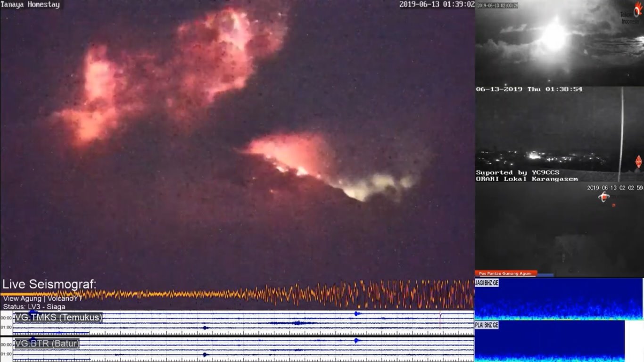Click the View Agung | VolcanoYT text

(43, 298)
